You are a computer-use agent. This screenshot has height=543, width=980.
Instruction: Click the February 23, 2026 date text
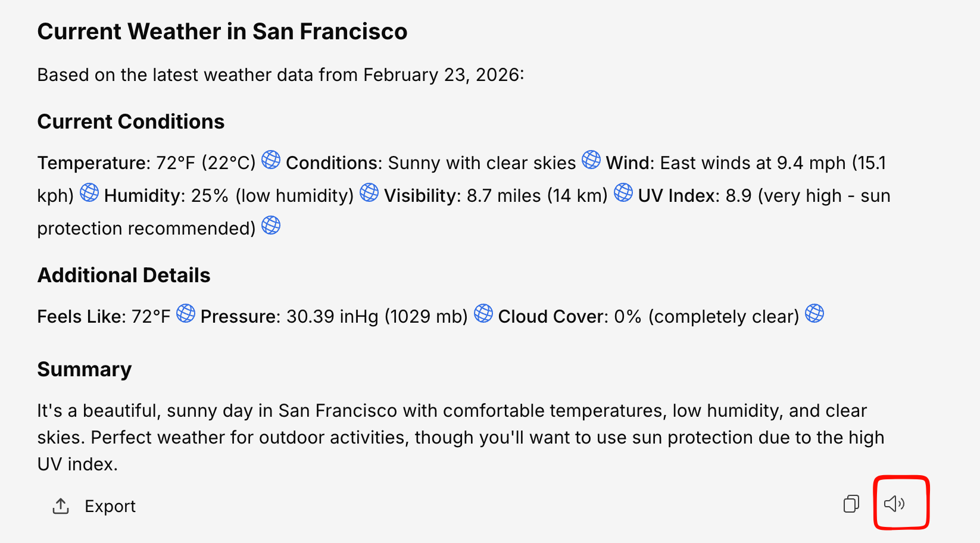[x=443, y=75]
